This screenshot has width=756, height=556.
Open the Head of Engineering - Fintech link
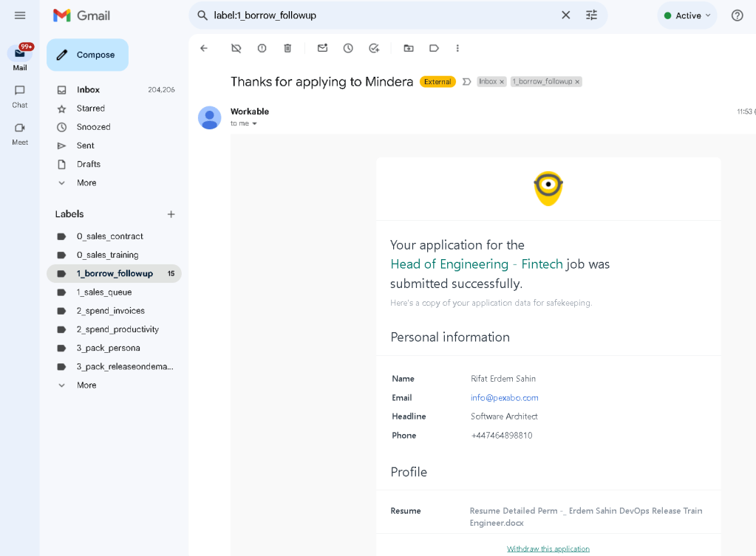pos(477,264)
